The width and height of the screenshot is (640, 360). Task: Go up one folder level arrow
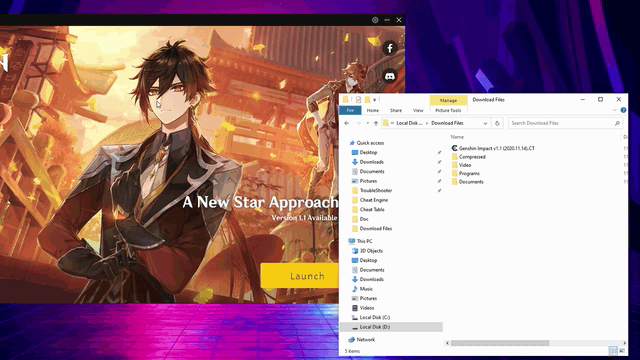[x=376, y=123]
